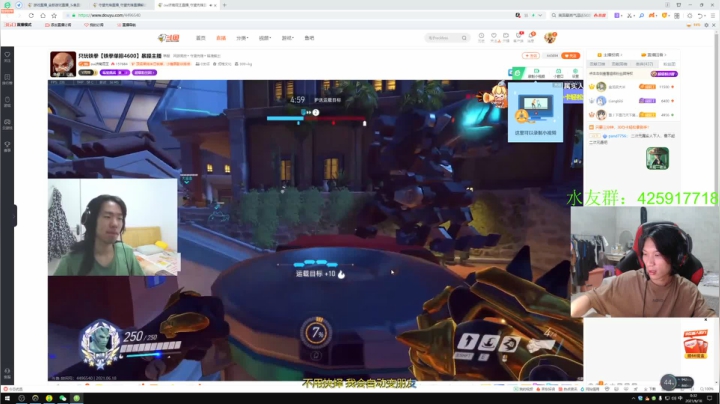Select the orange 直播 navigation item
The image size is (720, 404).
click(x=221, y=38)
